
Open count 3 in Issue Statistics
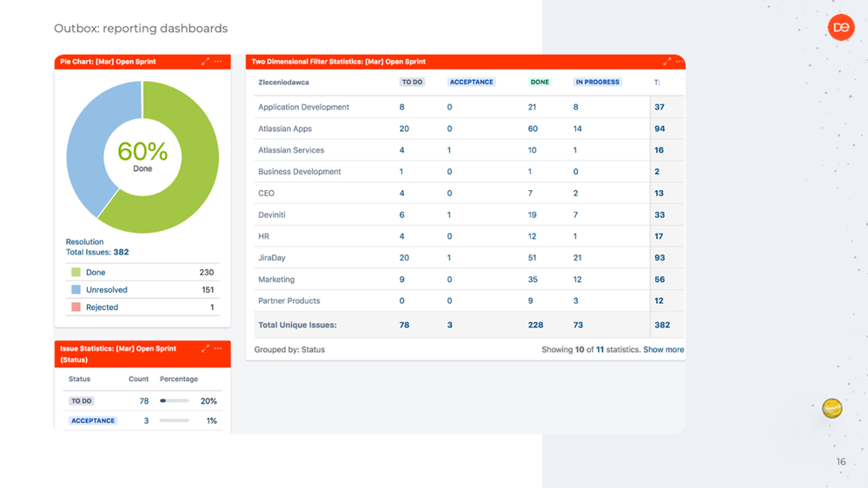pos(146,420)
